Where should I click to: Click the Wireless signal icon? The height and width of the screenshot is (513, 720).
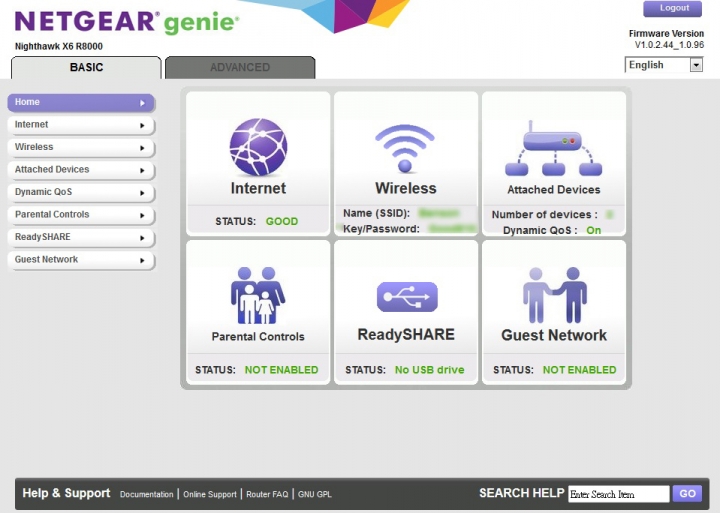pyautogui.click(x=405, y=148)
